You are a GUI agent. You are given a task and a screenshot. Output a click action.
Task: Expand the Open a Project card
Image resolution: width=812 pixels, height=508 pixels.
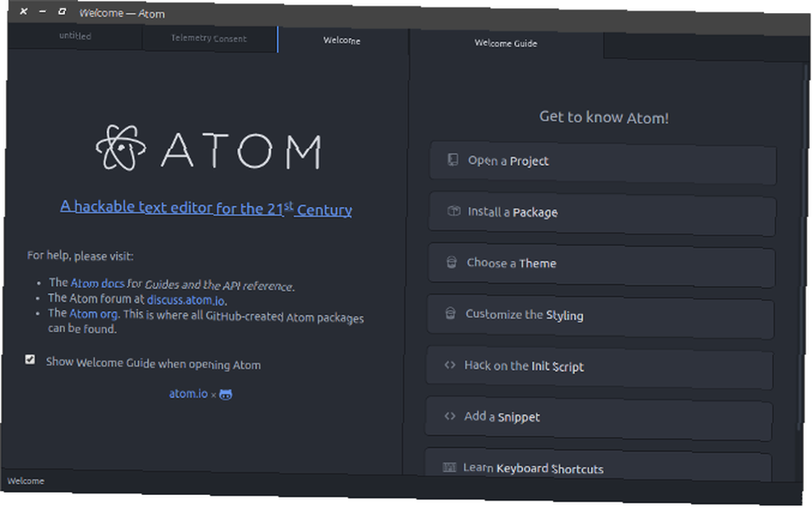point(603,163)
